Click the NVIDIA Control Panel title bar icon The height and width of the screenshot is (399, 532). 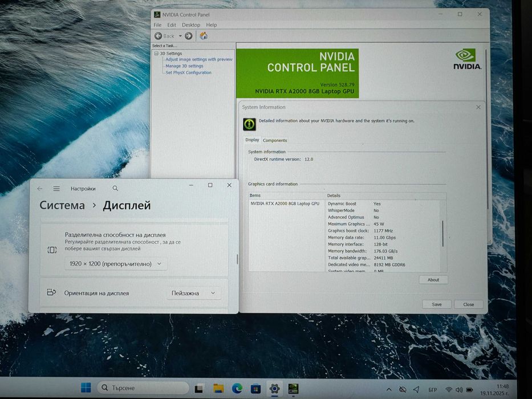point(157,15)
